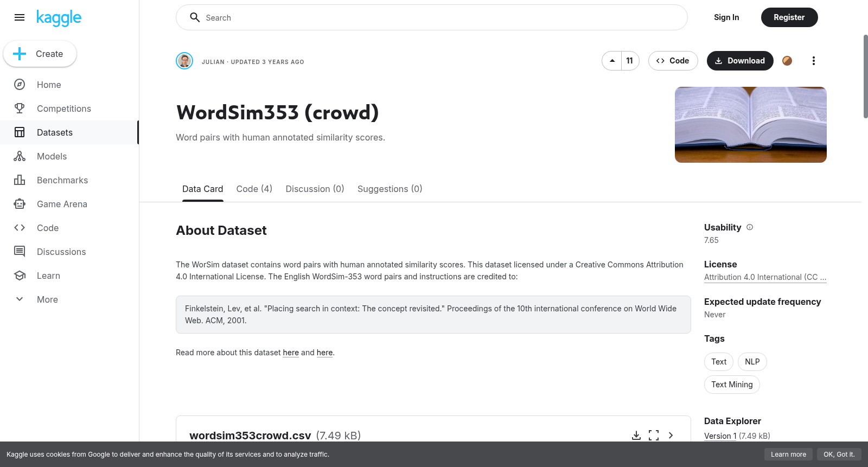Click the search magnifier icon

click(195, 17)
